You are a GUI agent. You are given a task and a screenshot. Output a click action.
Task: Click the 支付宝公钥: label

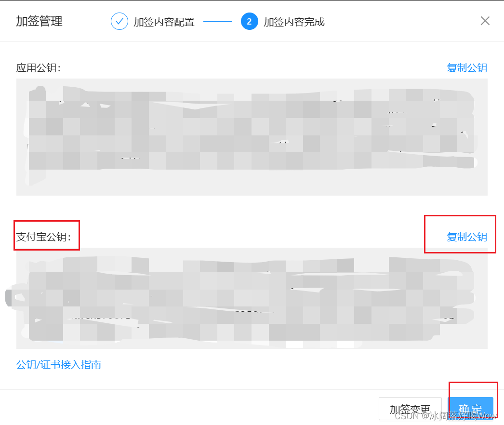click(x=43, y=237)
